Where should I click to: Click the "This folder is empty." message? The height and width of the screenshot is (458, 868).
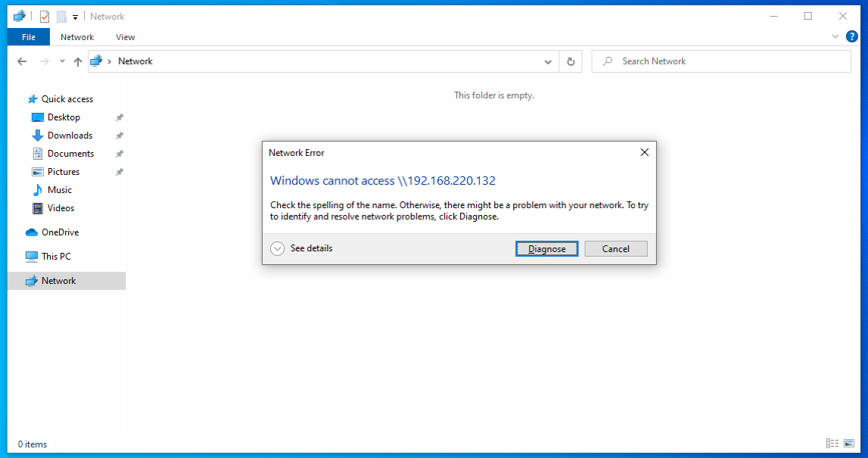click(x=494, y=95)
